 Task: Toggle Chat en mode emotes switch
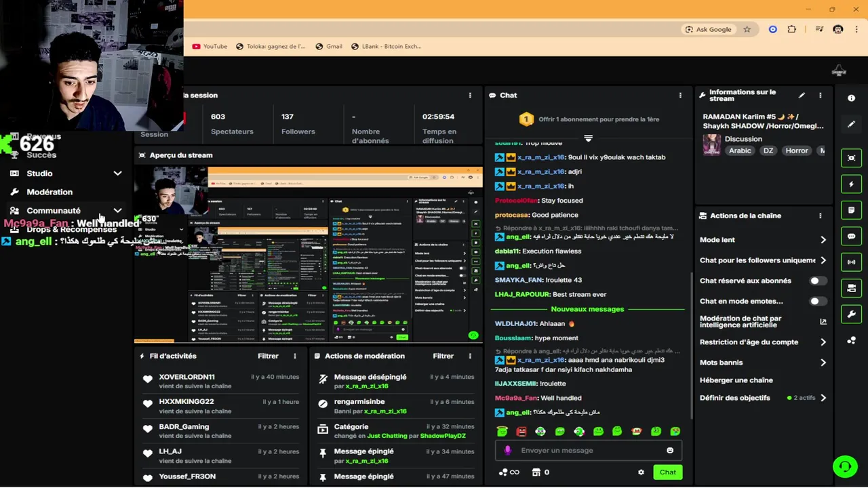[x=818, y=301]
